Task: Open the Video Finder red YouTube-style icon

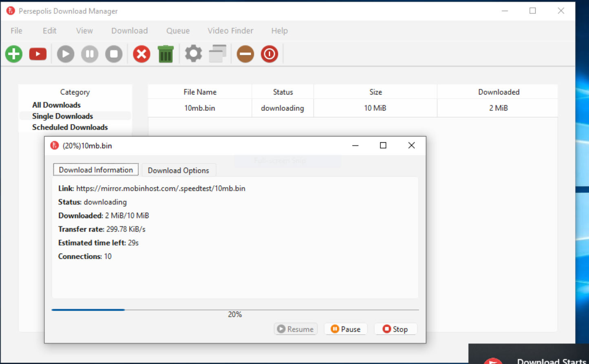Action: click(38, 54)
